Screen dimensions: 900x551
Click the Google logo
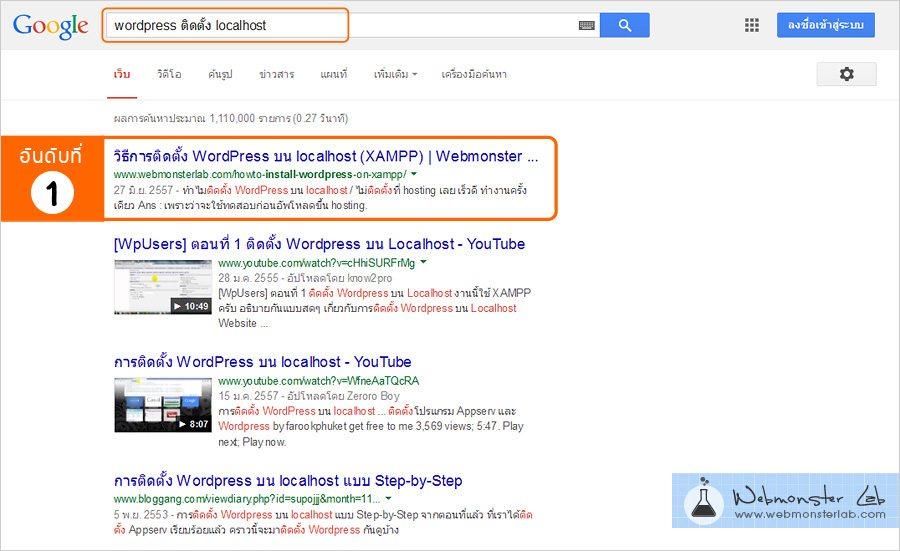pyautogui.click(x=51, y=26)
